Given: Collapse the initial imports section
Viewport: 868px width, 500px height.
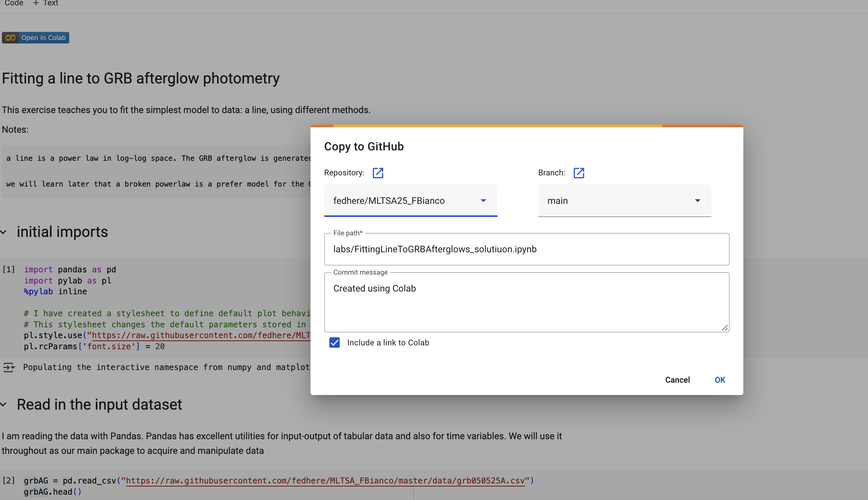Looking at the screenshot, I should pos(4,232).
